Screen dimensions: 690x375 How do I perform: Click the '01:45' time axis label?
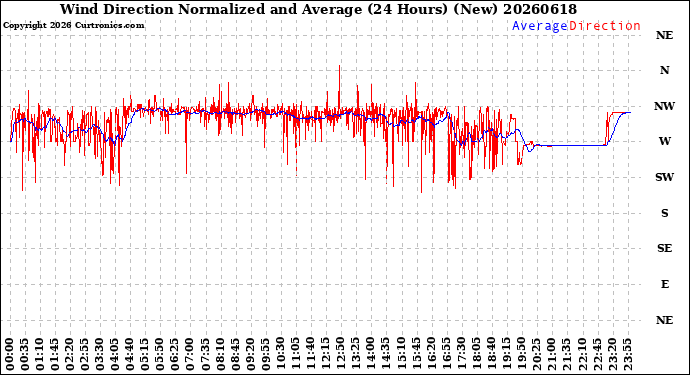(x=55, y=355)
